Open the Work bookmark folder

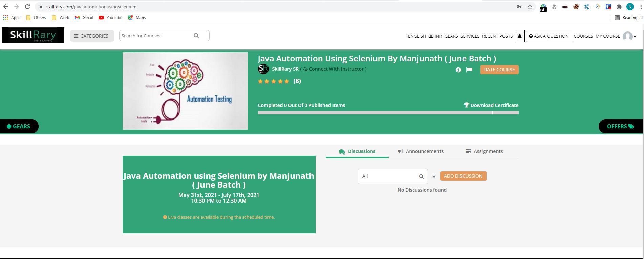coord(60,18)
